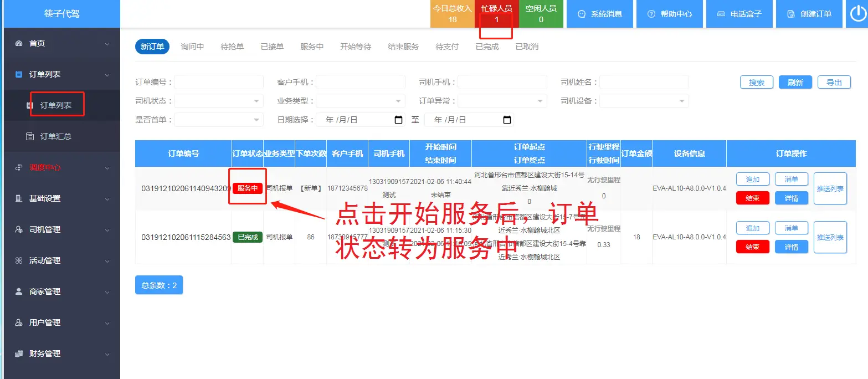
Task: Focus the 订单编号 input field
Action: 219,82
